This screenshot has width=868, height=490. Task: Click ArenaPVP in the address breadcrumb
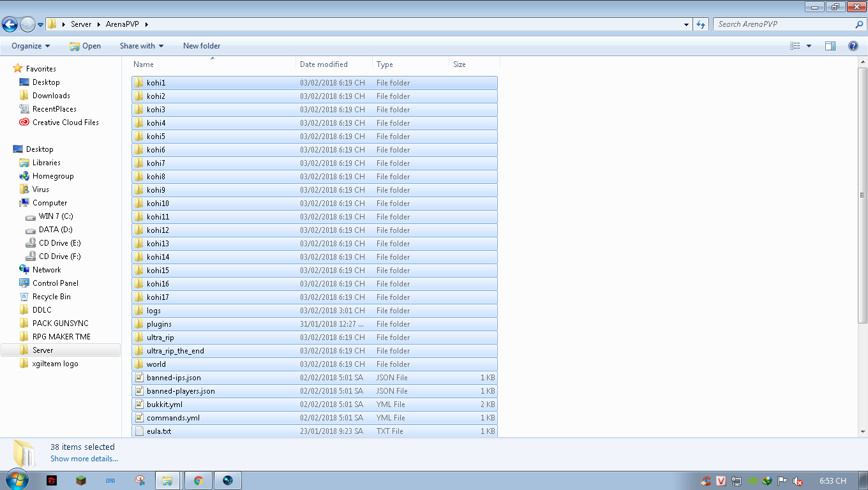[x=123, y=24]
